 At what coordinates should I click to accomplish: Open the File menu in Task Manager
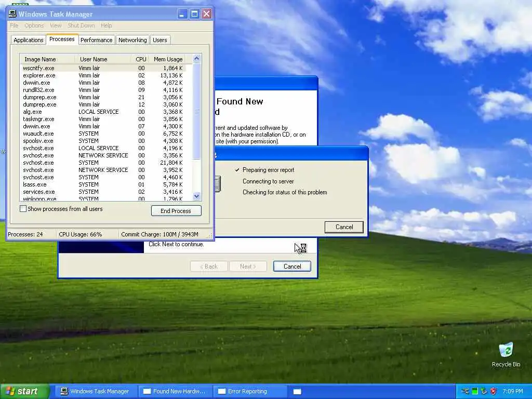coord(14,25)
